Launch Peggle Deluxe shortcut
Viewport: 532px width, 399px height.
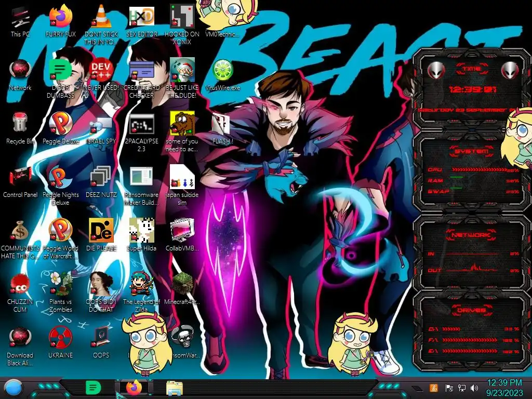[61, 129]
